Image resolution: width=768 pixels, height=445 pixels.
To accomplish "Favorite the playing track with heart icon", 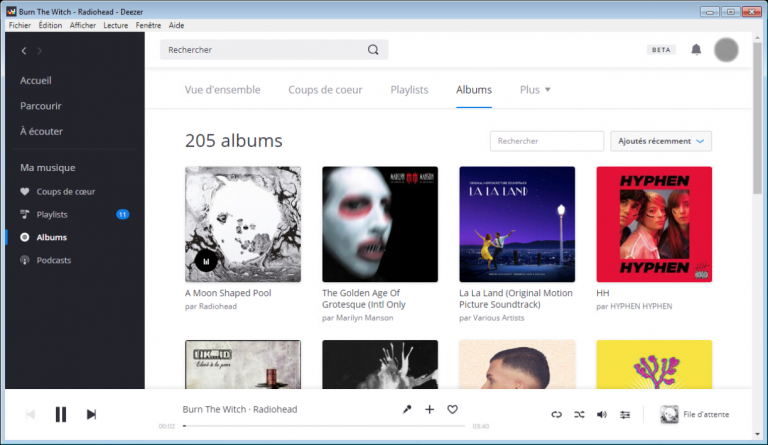I will click(452, 409).
